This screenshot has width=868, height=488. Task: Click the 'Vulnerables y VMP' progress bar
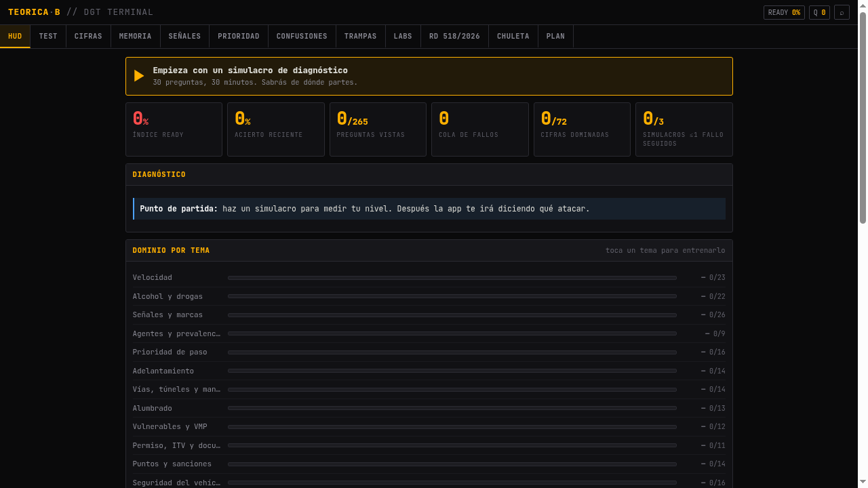tap(452, 427)
